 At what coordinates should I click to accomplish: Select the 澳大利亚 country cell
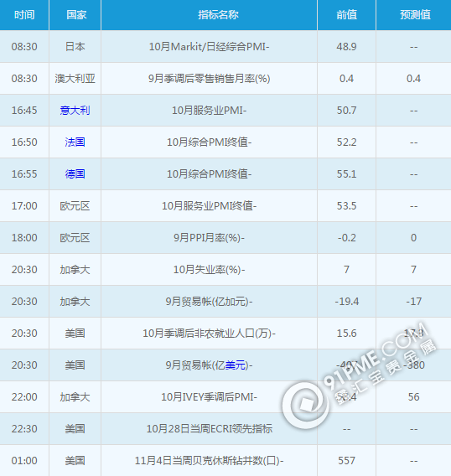[x=75, y=79]
